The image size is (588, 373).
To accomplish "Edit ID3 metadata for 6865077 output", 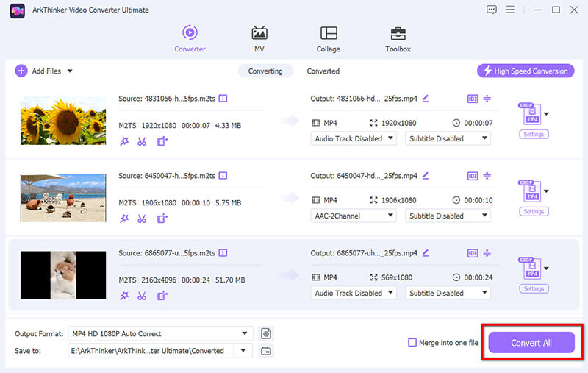I will (473, 253).
